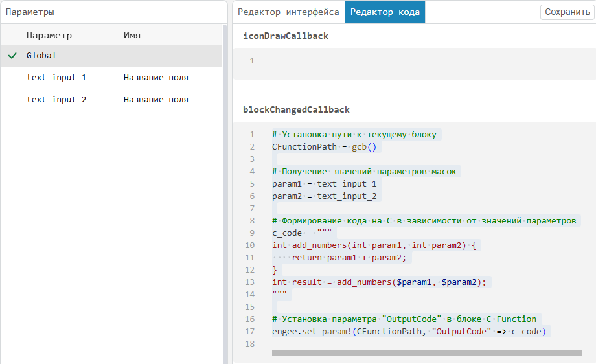Viewport: 596px width, 364px height.
Task: Switch to the Редактор интерфейса tab
Action: pos(288,12)
